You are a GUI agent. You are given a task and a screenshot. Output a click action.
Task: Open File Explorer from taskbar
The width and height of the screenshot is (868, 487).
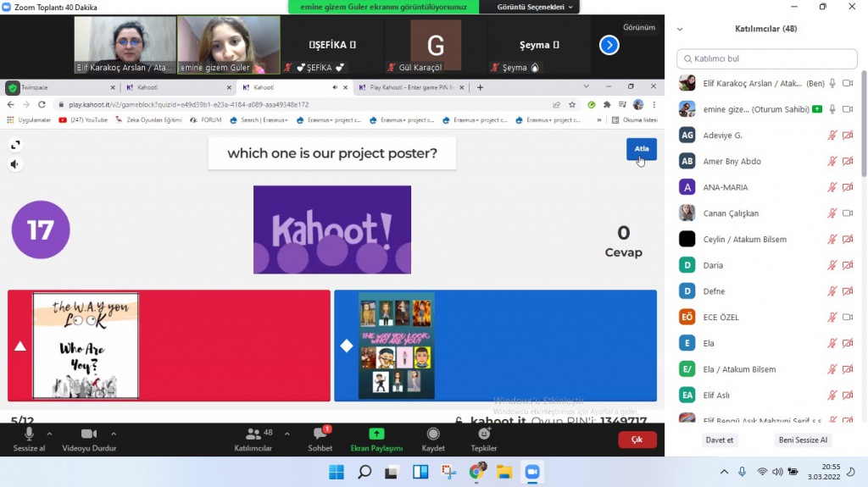504,472
